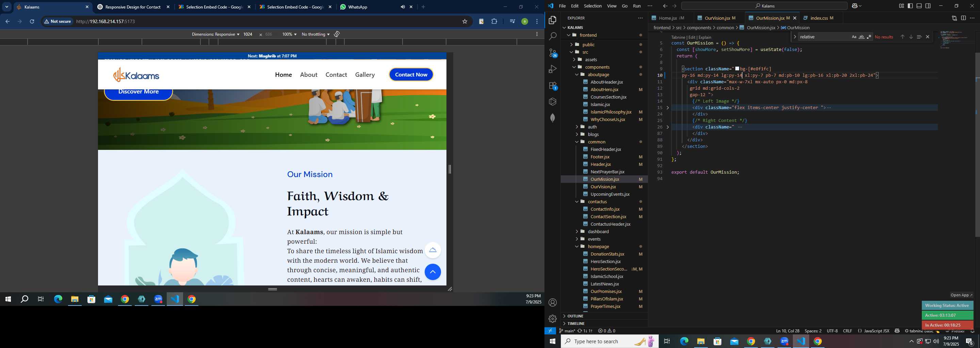980x348 pixels.
Task: Click the white mosque floating button
Action: 432,250
